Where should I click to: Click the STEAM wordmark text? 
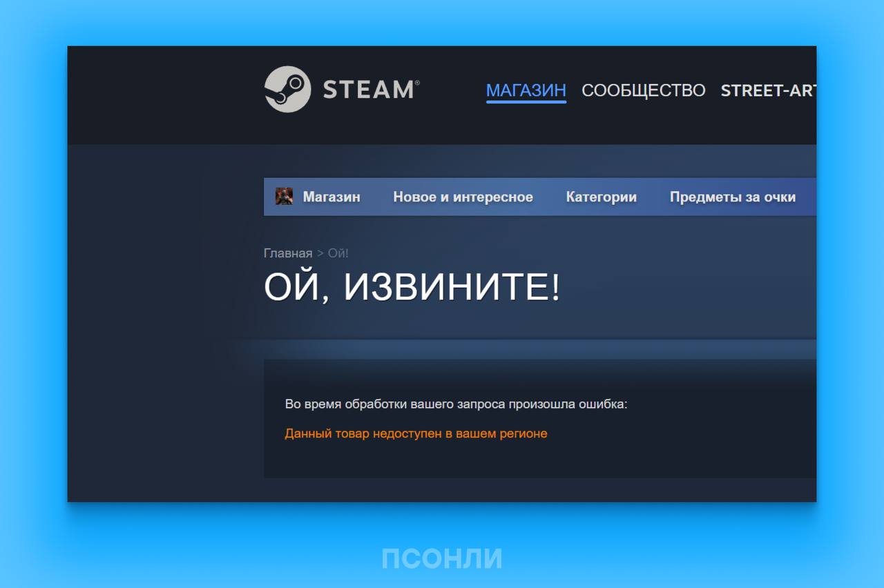click(371, 90)
